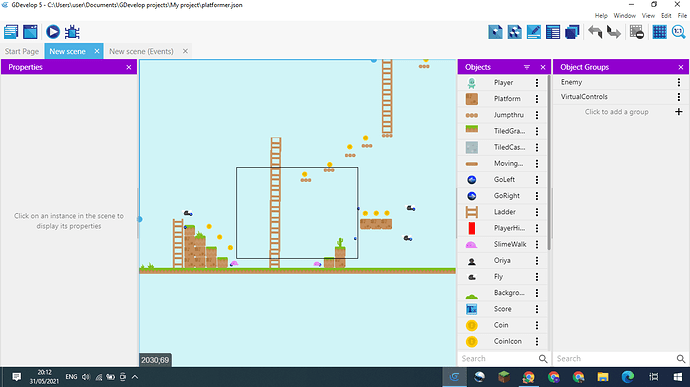This screenshot has height=387, width=690.
Task: Focus the Objects search field
Action: coord(499,358)
